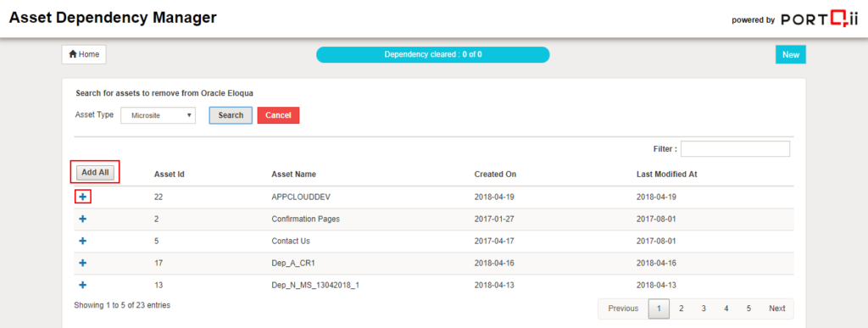Go to page 2 of results

[x=681, y=309]
